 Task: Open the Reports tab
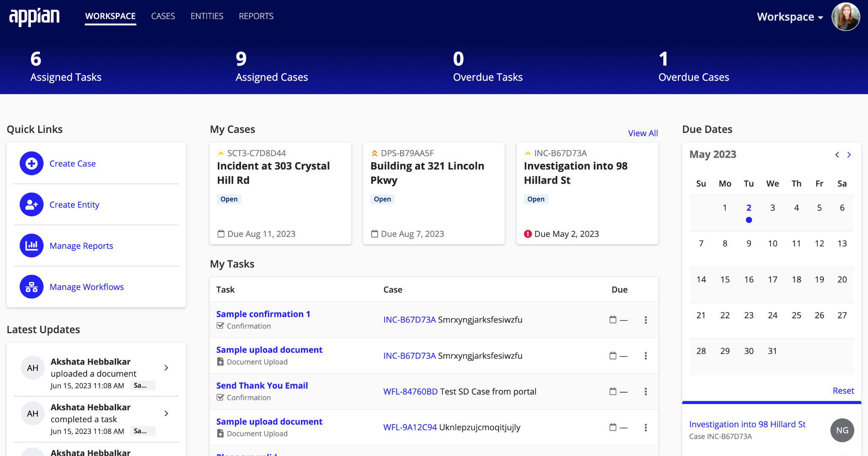(256, 16)
